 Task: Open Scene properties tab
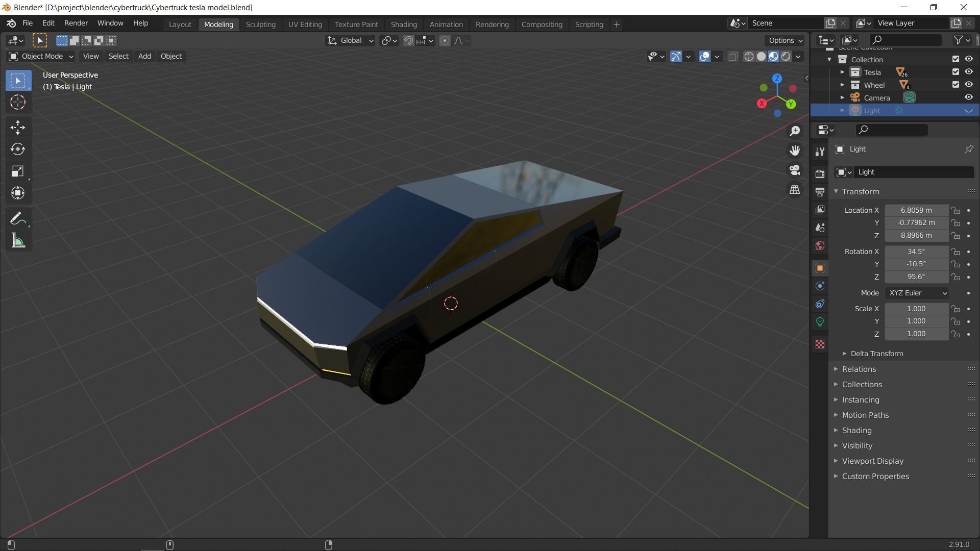point(820,228)
